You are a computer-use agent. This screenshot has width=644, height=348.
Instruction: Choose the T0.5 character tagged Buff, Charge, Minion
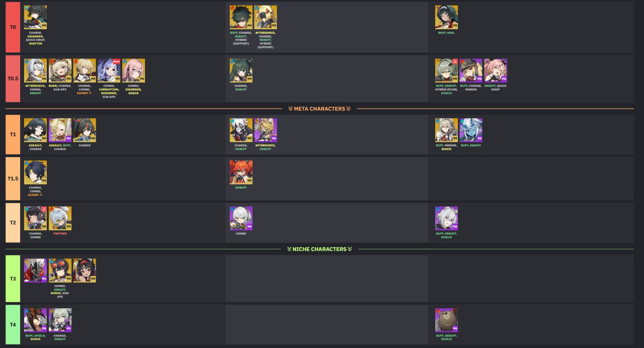click(x=471, y=71)
